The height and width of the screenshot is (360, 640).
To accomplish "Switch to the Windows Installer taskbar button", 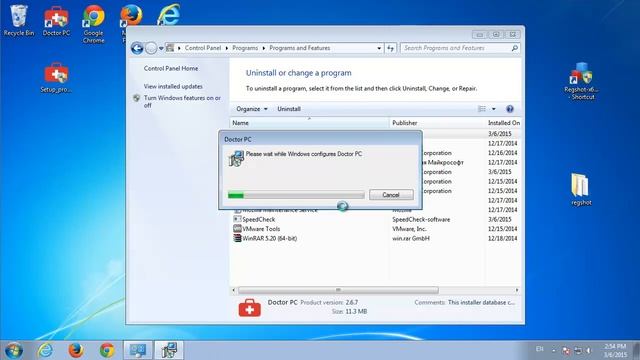I will pyautogui.click(x=169, y=350).
